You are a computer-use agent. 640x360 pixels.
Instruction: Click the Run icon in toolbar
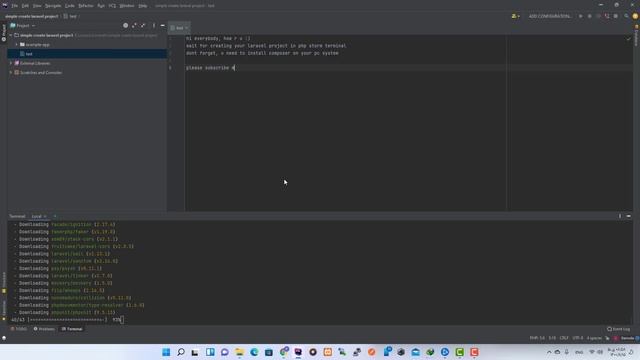580,16
